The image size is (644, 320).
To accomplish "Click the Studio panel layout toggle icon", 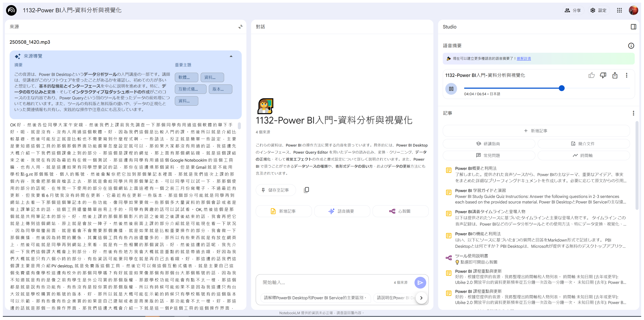I will tap(633, 27).
